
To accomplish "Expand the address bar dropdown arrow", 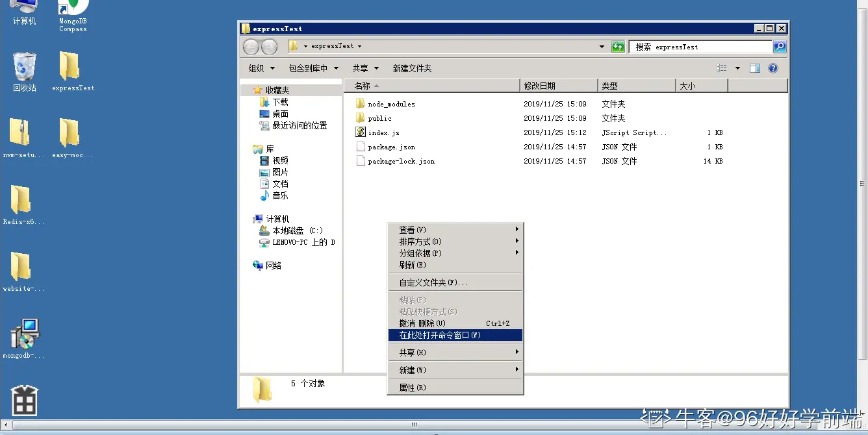I will pos(602,46).
